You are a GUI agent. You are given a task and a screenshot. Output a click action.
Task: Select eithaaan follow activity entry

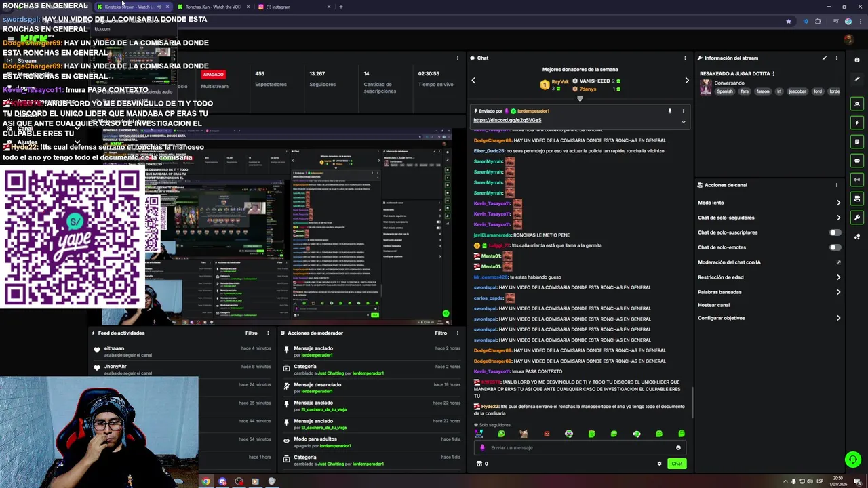click(182, 351)
